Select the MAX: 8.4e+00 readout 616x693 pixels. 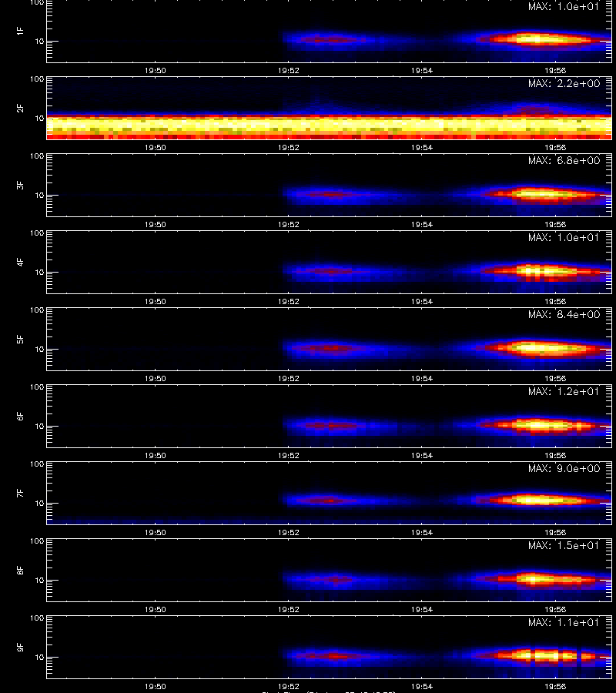coord(564,314)
